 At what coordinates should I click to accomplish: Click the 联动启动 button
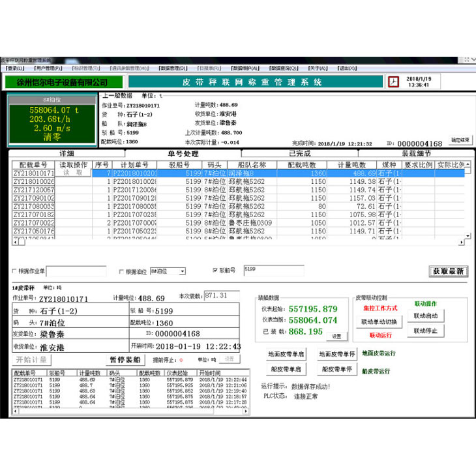point(426,316)
